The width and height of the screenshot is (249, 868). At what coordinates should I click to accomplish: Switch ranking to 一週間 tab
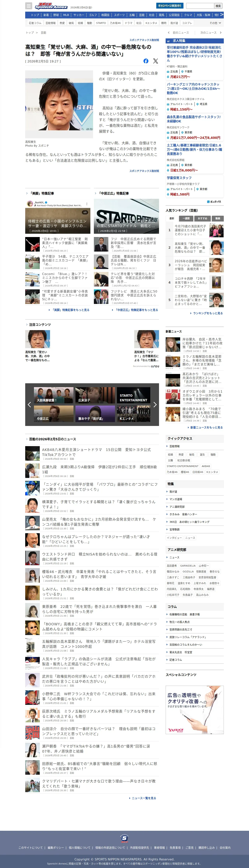tap(186, 218)
